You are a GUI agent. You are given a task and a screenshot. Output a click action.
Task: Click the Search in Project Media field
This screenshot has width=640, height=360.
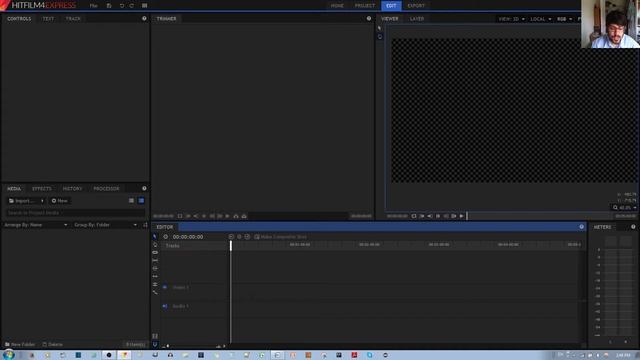point(75,213)
